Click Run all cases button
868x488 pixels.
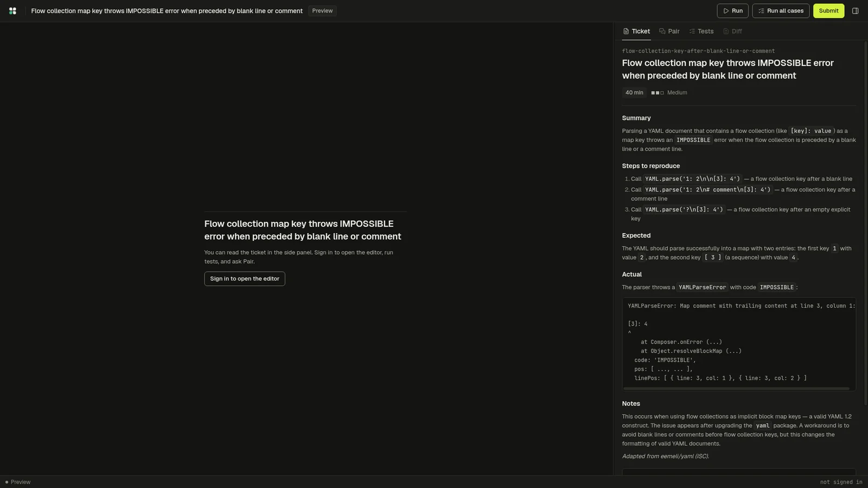click(781, 11)
